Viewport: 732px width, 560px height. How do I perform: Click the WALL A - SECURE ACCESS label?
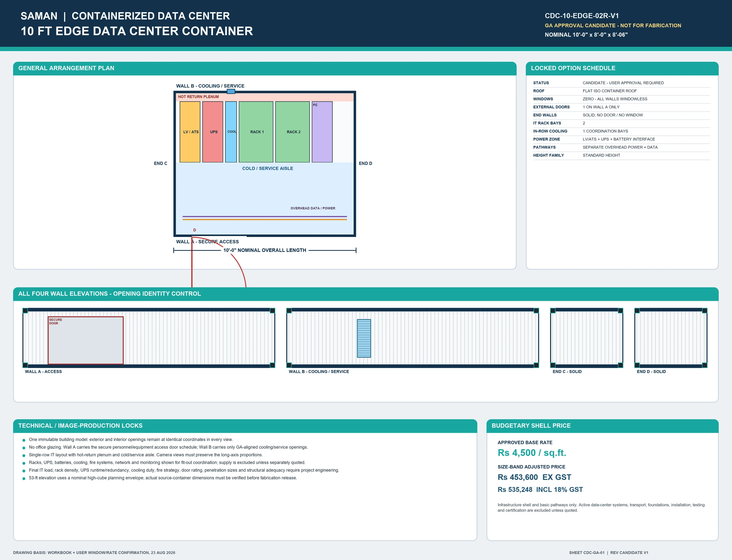pyautogui.click(x=207, y=242)
